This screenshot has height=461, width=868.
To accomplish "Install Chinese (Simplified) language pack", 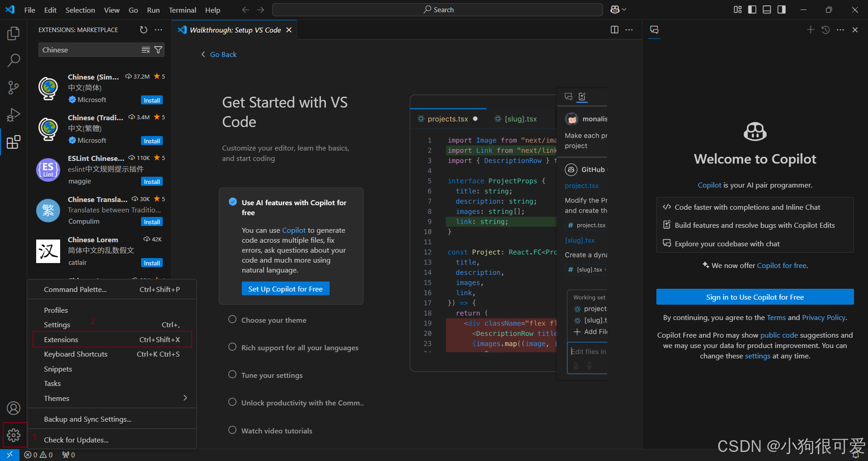I will pyautogui.click(x=152, y=100).
